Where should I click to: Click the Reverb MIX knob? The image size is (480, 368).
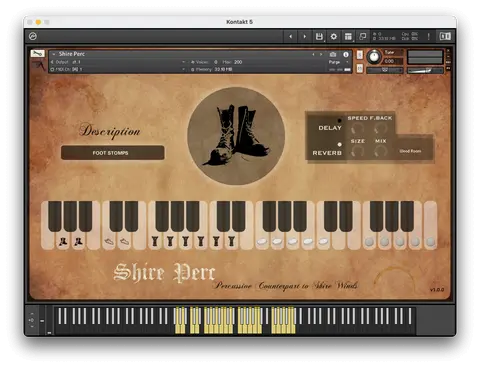380,152
